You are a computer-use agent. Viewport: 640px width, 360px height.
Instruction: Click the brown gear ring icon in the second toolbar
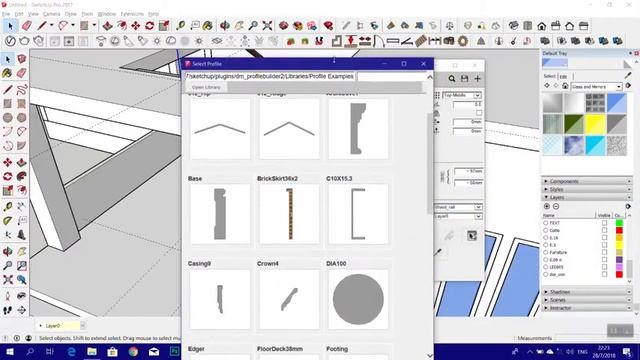click(x=462, y=41)
